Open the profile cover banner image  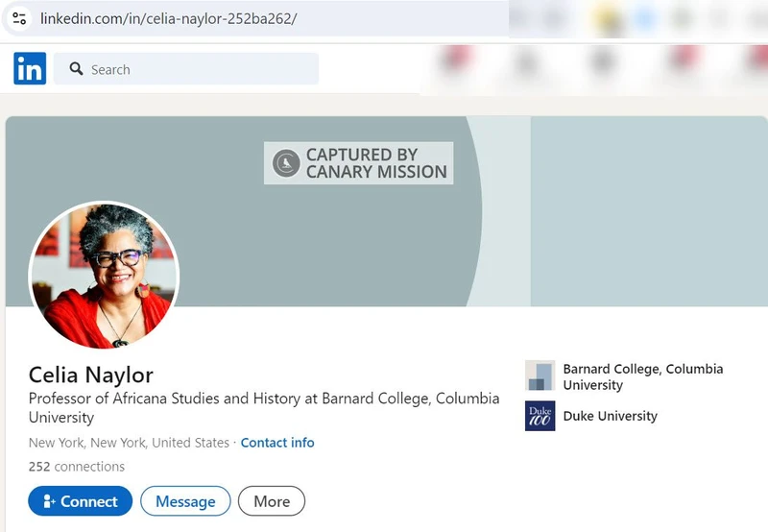[x=387, y=211]
